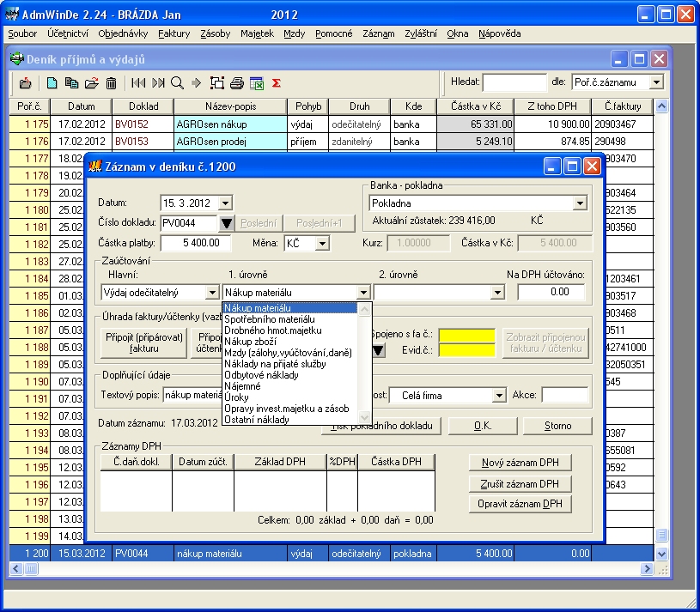Click the overlapping squares selection icon
This screenshot has height=612, width=700.
click(217, 83)
